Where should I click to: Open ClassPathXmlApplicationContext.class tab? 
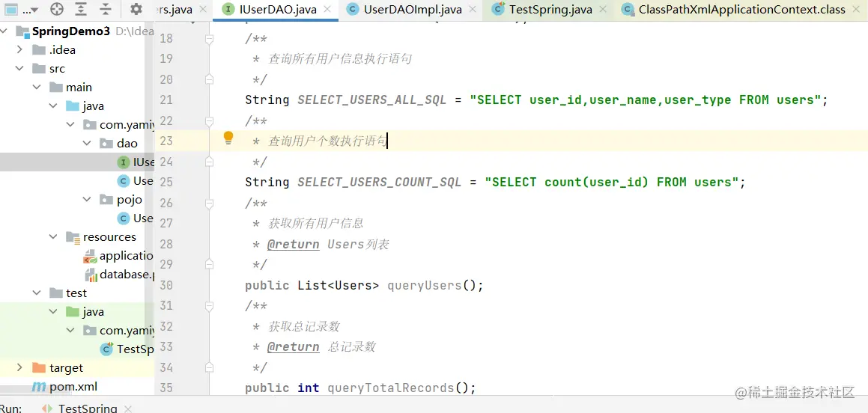(x=741, y=10)
